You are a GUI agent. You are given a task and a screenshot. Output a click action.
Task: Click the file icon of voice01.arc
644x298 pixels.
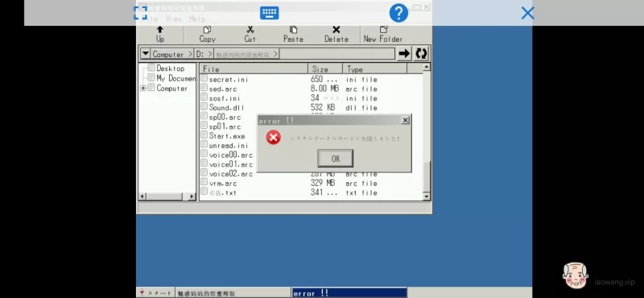click(x=204, y=163)
